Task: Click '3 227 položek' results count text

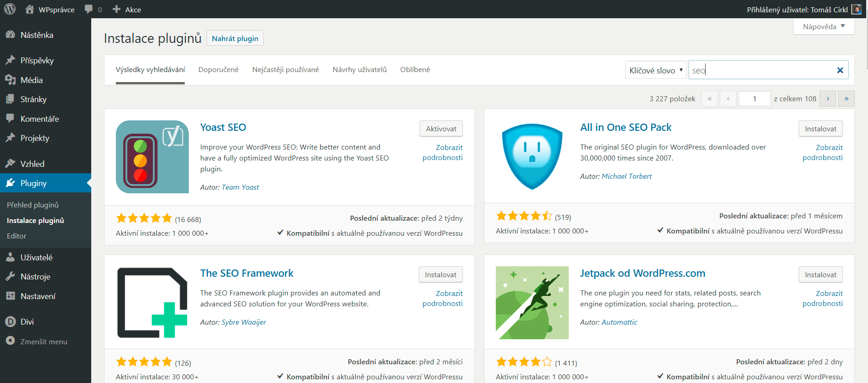Action: tap(672, 98)
